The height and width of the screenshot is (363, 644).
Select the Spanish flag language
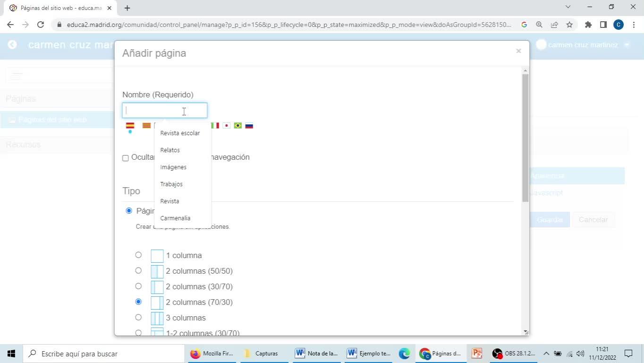(130, 126)
